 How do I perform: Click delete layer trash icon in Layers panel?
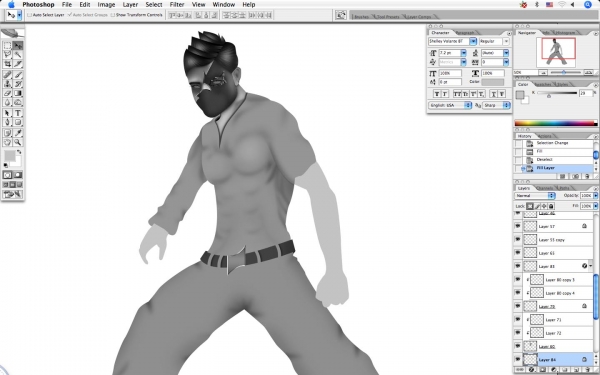coord(589,370)
